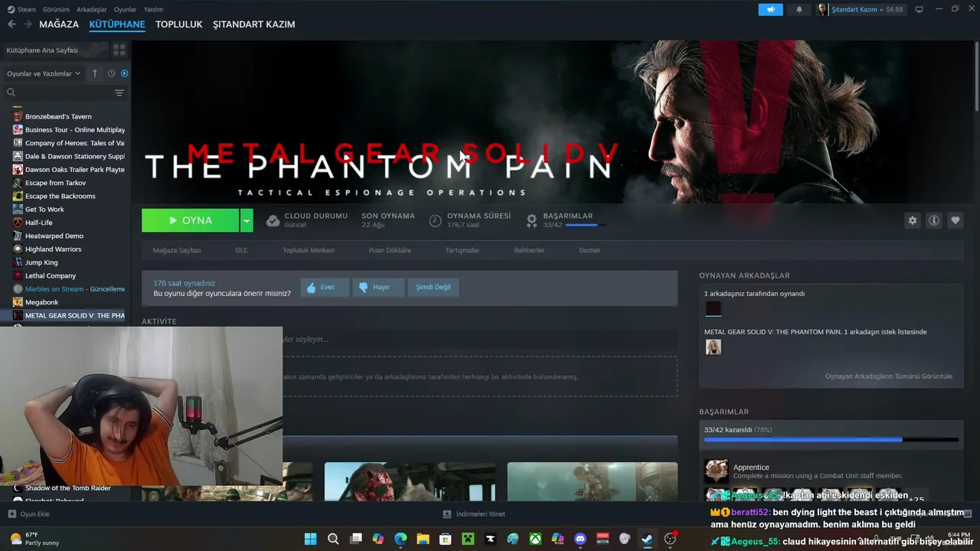Open the Tartışmalar link

[462, 250]
